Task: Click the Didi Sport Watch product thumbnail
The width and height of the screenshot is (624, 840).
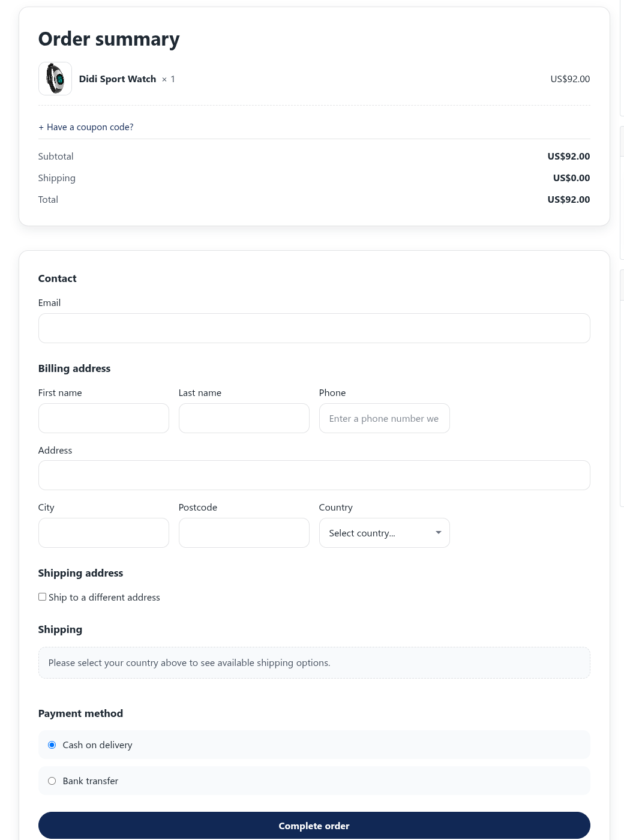Action: 55,79
